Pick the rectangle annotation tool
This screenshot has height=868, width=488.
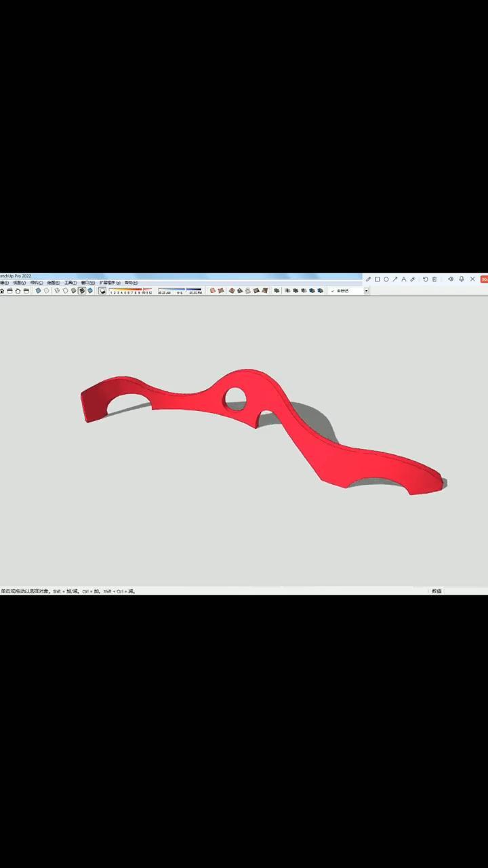[378, 279]
